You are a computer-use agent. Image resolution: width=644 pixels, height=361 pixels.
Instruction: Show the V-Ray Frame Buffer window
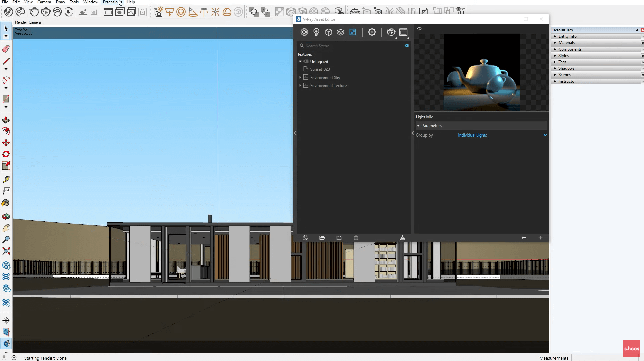click(403, 32)
